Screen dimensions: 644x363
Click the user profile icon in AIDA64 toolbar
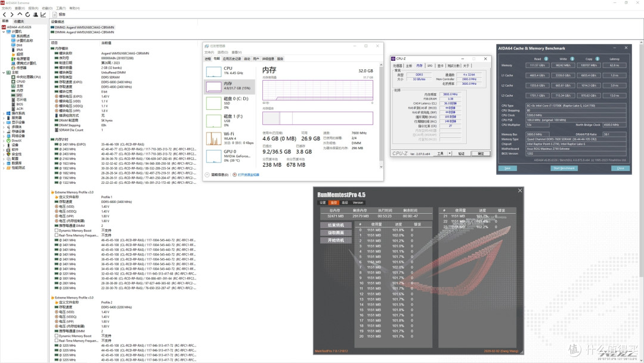(x=35, y=14)
